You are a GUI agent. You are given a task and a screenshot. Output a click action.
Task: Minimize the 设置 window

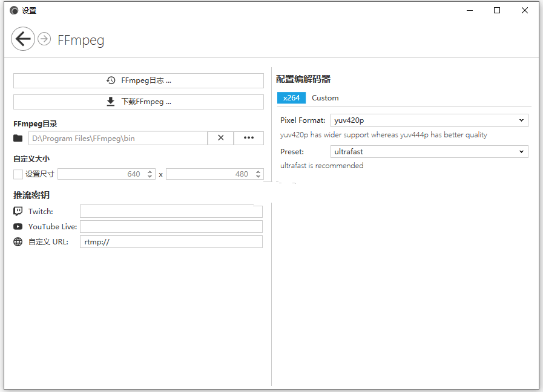[470, 10]
